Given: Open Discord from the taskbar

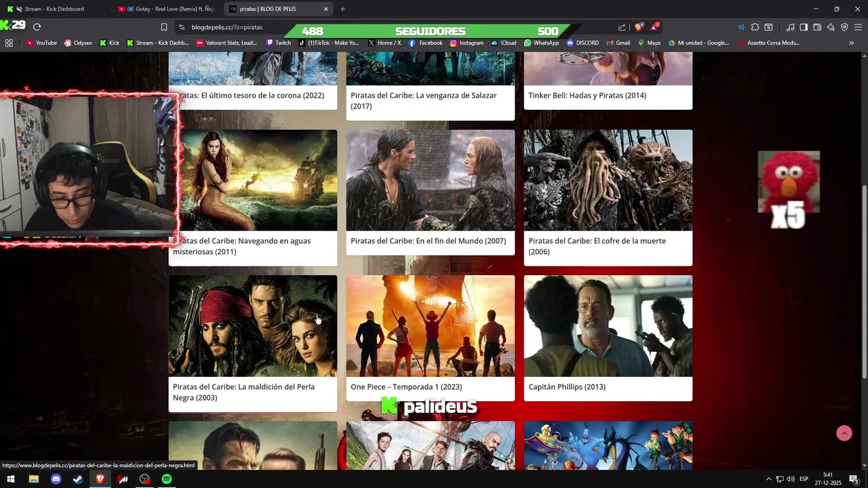Looking at the screenshot, I should 56,479.
